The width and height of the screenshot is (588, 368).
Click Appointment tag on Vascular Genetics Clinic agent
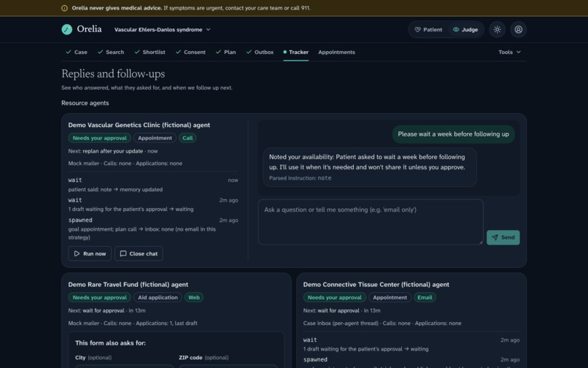[155, 138]
